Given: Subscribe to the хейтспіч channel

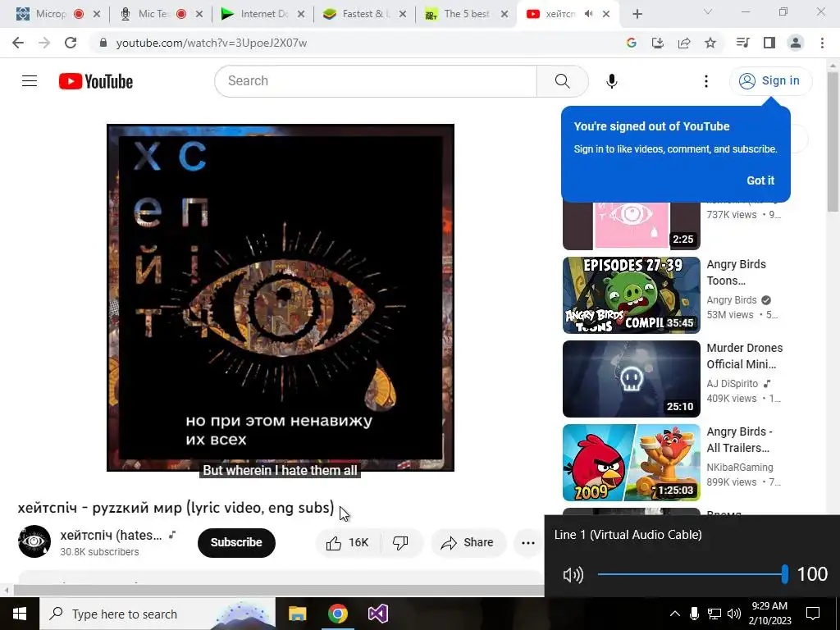Looking at the screenshot, I should click(x=236, y=543).
